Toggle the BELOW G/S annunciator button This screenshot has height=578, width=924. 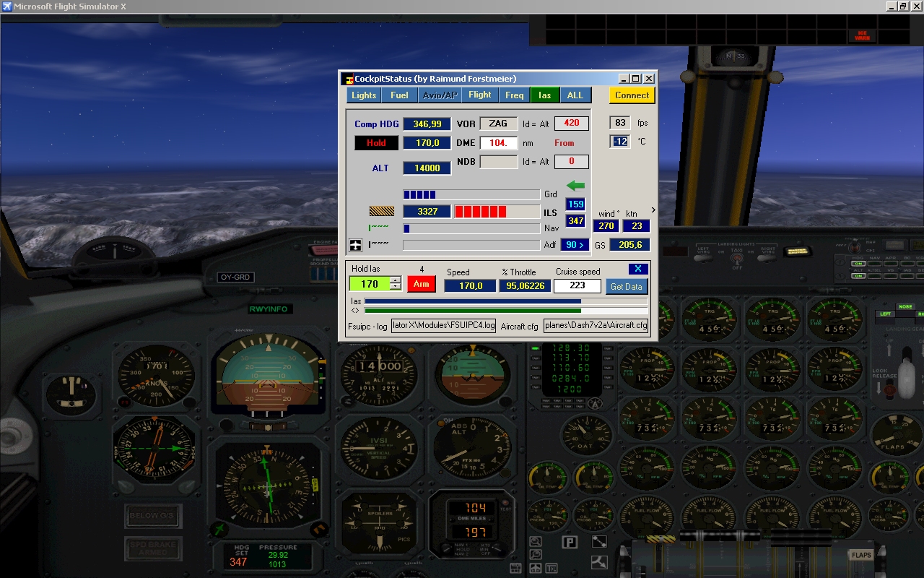153,516
